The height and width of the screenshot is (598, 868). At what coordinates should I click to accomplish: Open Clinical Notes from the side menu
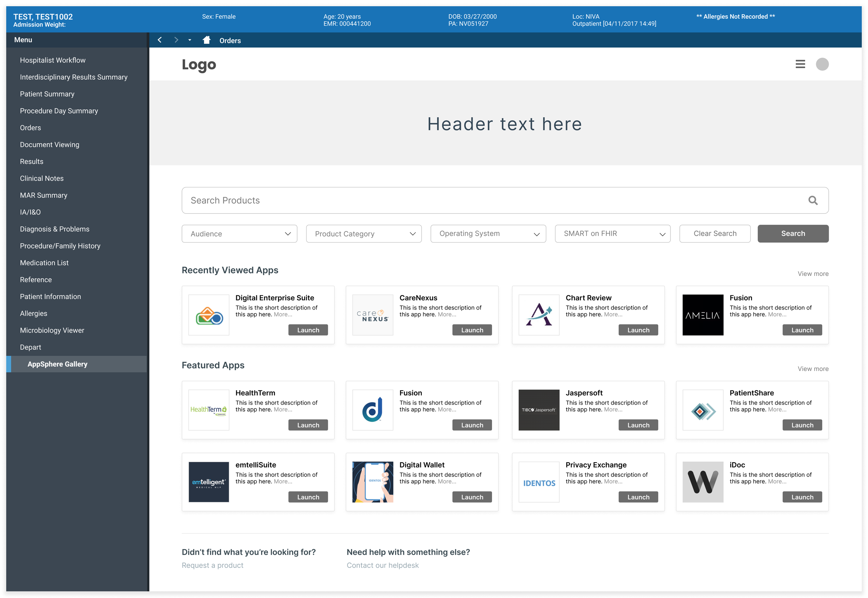tap(42, 178)
